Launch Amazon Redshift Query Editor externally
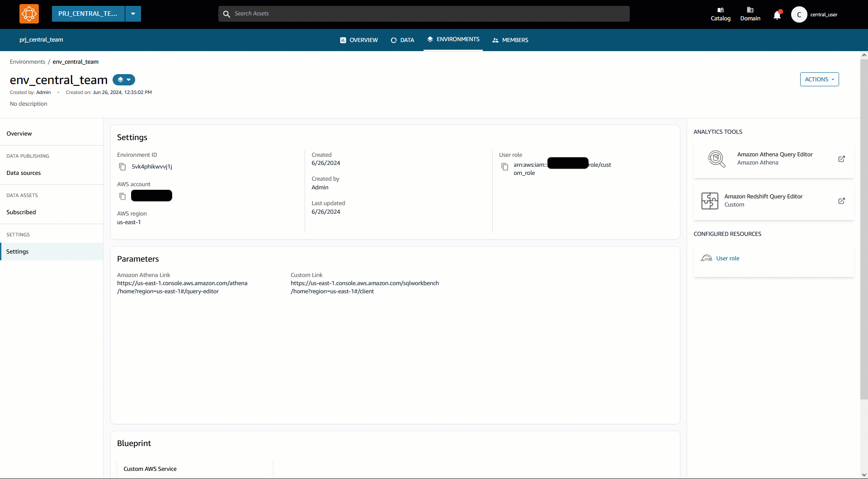Viewport: 868px width, 479px height. click(842, 201)
